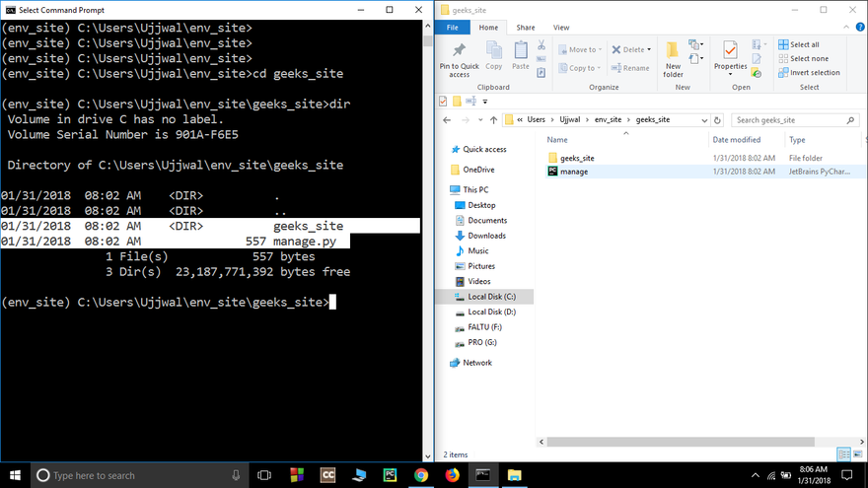
Task: Click the Cut scissors icon
Action: click(x=542, y=45)
